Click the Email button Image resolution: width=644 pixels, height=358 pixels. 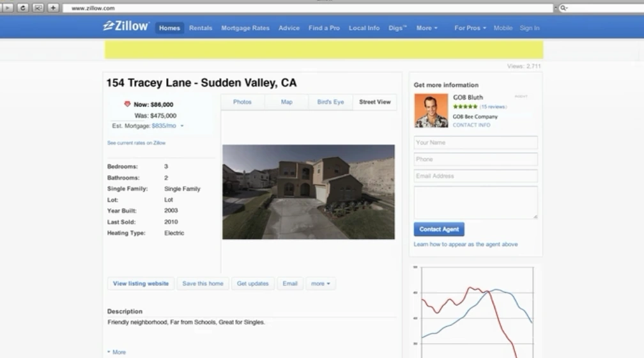(290, 284)
